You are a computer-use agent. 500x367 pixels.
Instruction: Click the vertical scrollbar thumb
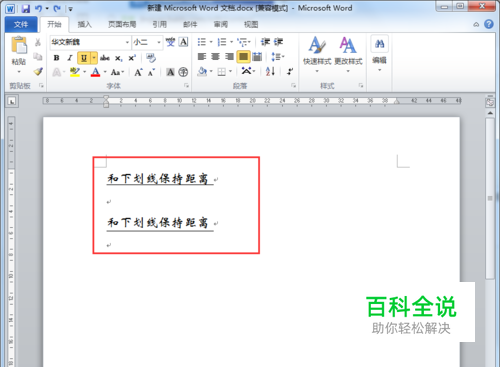(490, 198)
